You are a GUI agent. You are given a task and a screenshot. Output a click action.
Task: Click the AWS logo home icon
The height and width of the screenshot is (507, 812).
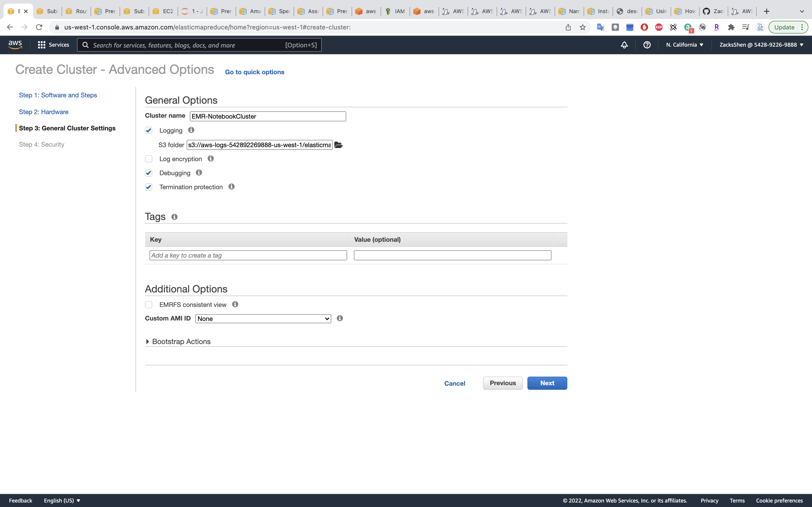pos(15,45)
